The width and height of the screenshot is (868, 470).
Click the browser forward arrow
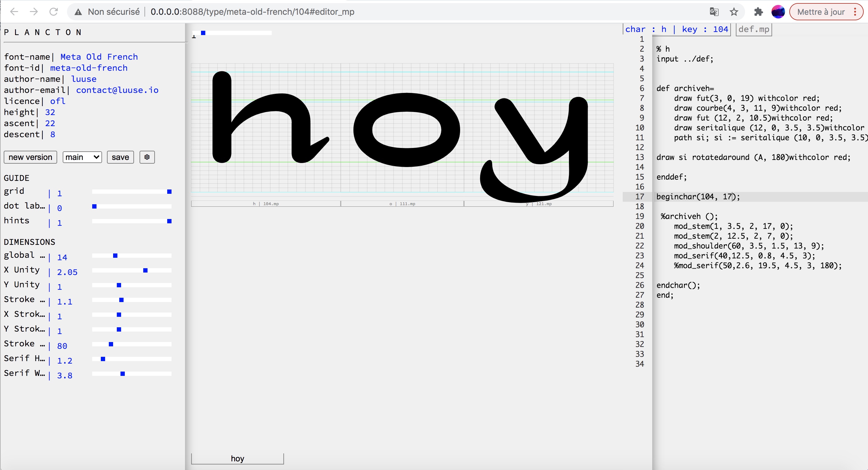coord(34,12)
